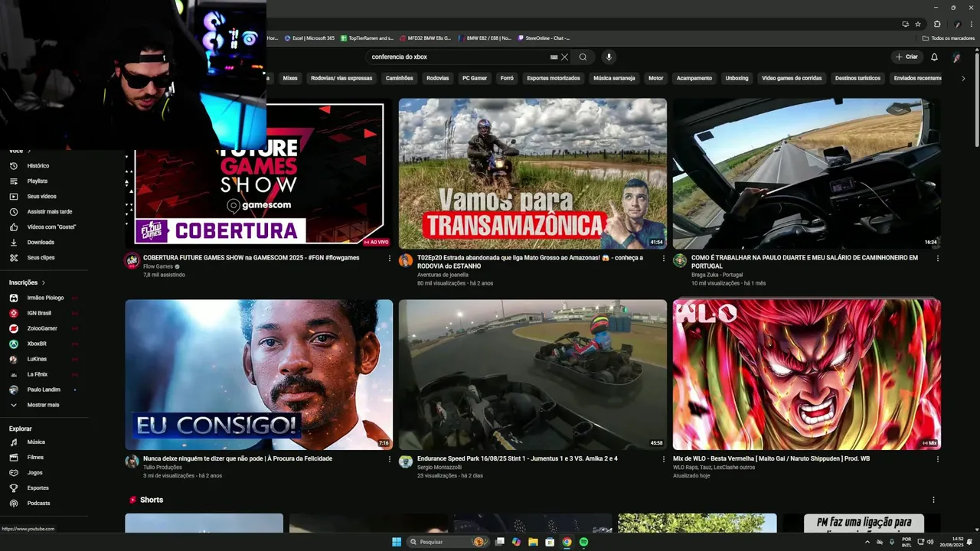980x551 pixels.
Task: Select the Música sertaneja chip
Action: pos(614,78)
